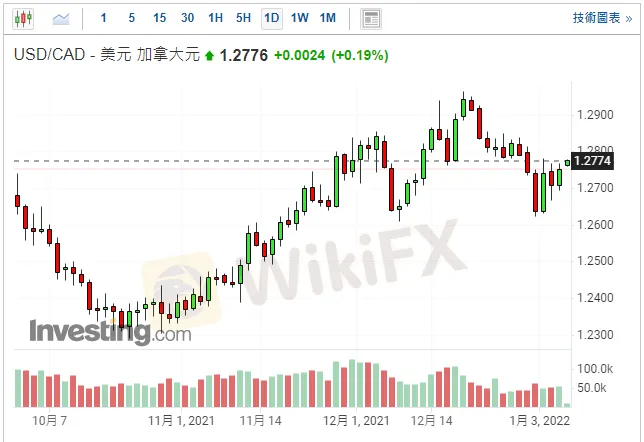Image resolution: width=644 pixels, height=442 pixels.
Task: Select the 1M monthly timeframe
Action: coord(327,18)
